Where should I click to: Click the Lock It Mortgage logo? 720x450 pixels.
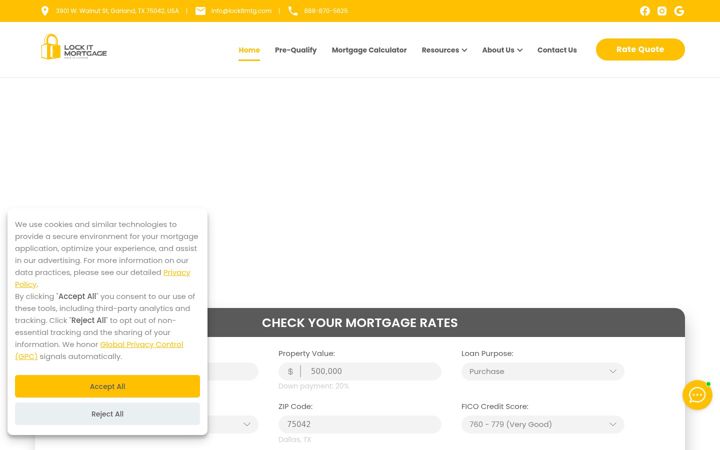[x=73, y=47]
